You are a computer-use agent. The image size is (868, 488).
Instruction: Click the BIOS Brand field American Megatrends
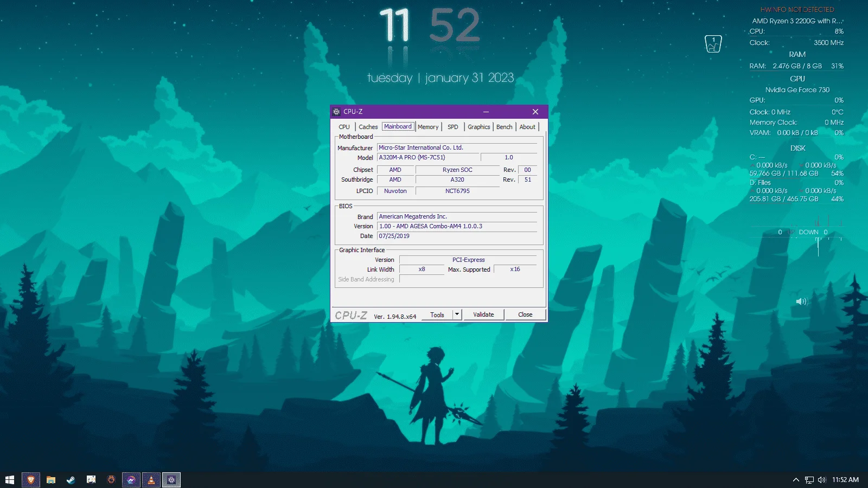(457, 216)
